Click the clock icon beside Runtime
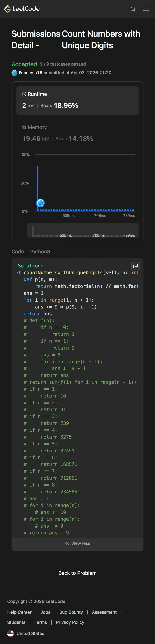The width and height of the screenshot is (155, 644). coord(24,94)
